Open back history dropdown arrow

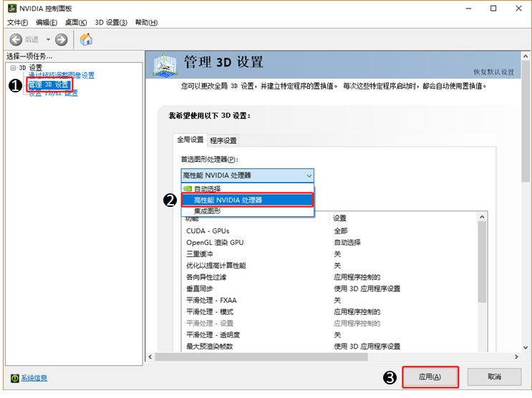pos(48,39)
